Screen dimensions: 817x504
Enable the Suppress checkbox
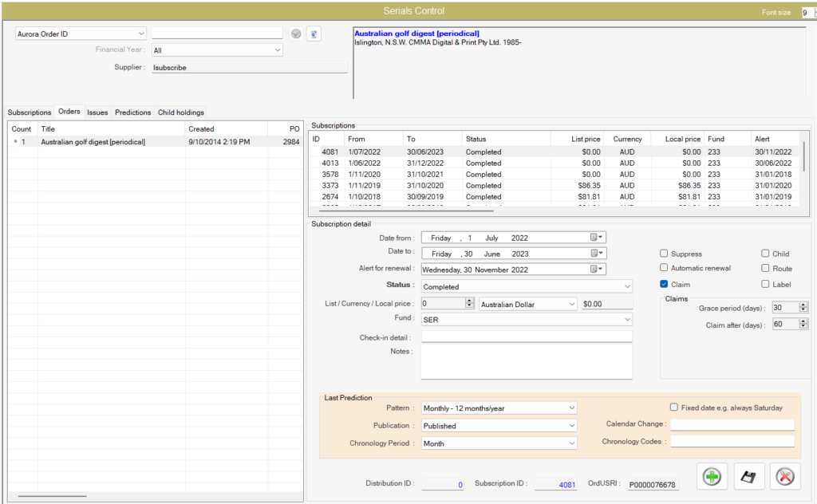(664, 253)
